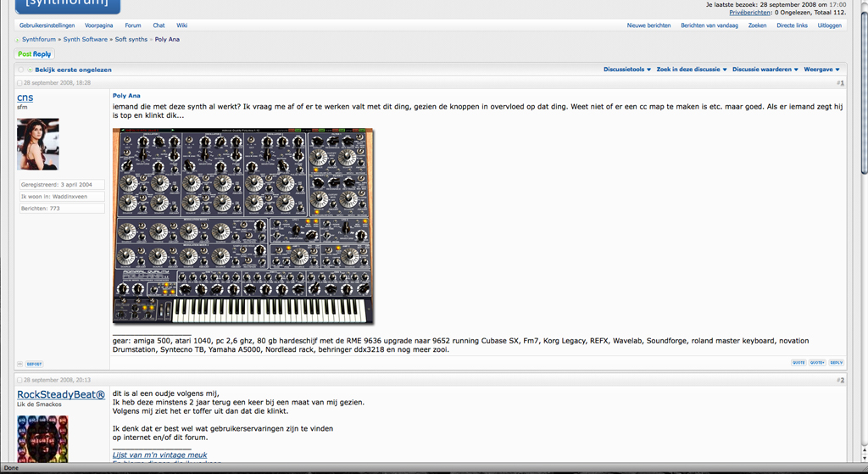Open the Discussietools dropdown
The image size is (868, 474).
click(x=627, y=70)
